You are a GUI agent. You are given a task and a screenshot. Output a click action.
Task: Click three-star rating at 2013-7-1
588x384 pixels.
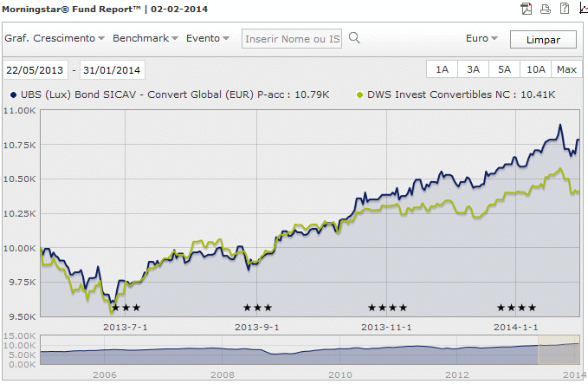point(126,308)
